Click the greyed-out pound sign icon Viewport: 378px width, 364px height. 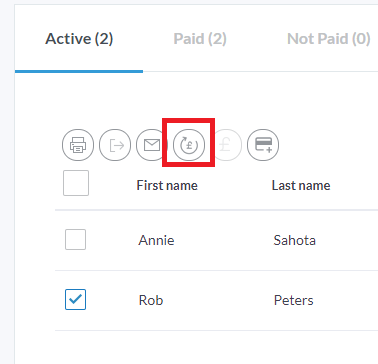pyautogui.click(x=226, y=145)
